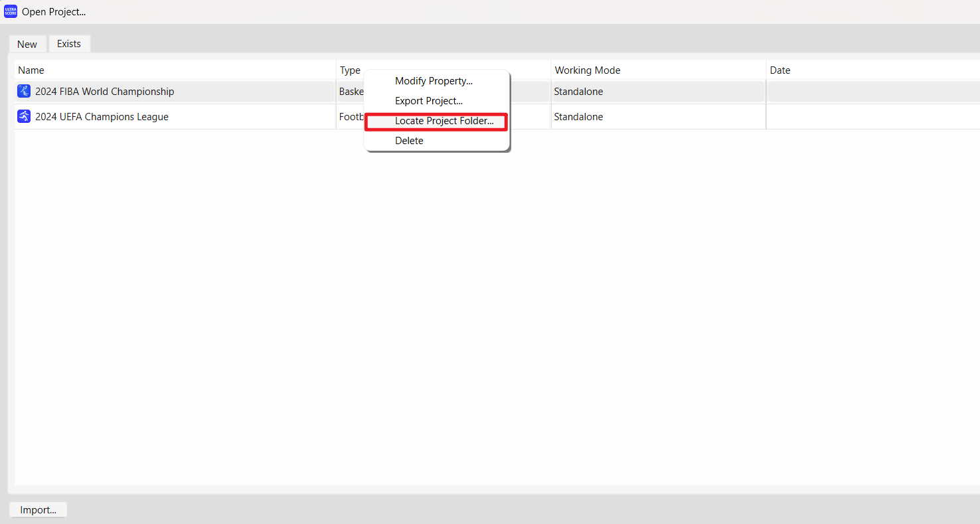This screenshot has width=980, height=524.
Task: Select the Exists tab
Action: point(69,44)
